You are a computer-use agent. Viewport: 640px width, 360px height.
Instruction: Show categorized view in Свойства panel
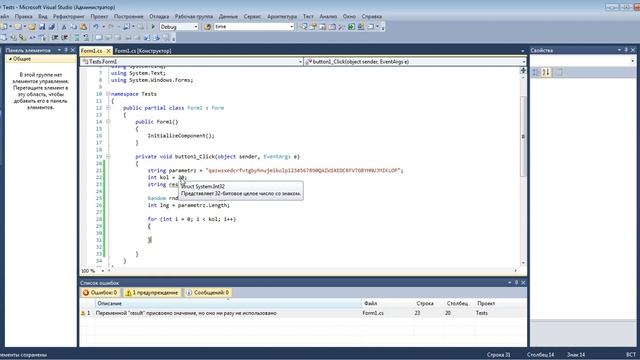click(x=536, y=73)
